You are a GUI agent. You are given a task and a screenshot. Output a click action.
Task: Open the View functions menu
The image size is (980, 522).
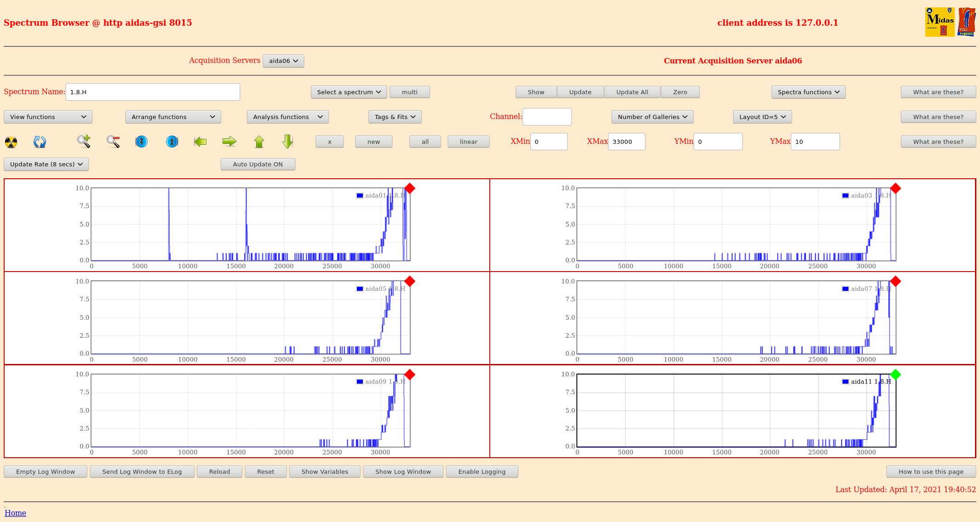tap(48, 117)
